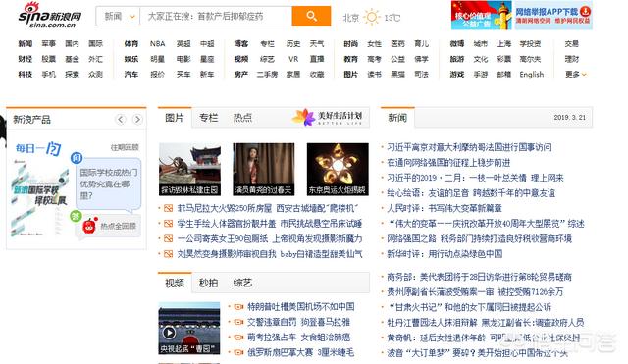
Task: Click the sunny weather icon for Beijing
Action: point(371,18)
